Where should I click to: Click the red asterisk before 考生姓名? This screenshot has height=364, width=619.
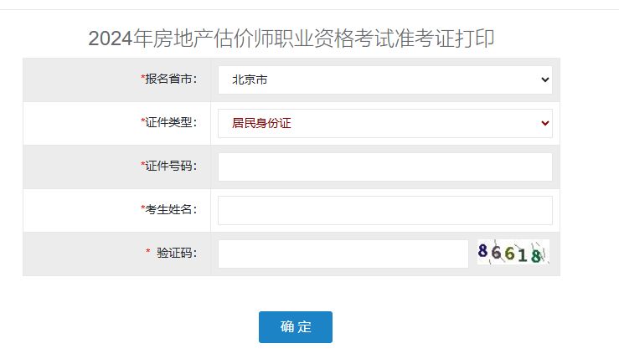click(x=143, y=208)
